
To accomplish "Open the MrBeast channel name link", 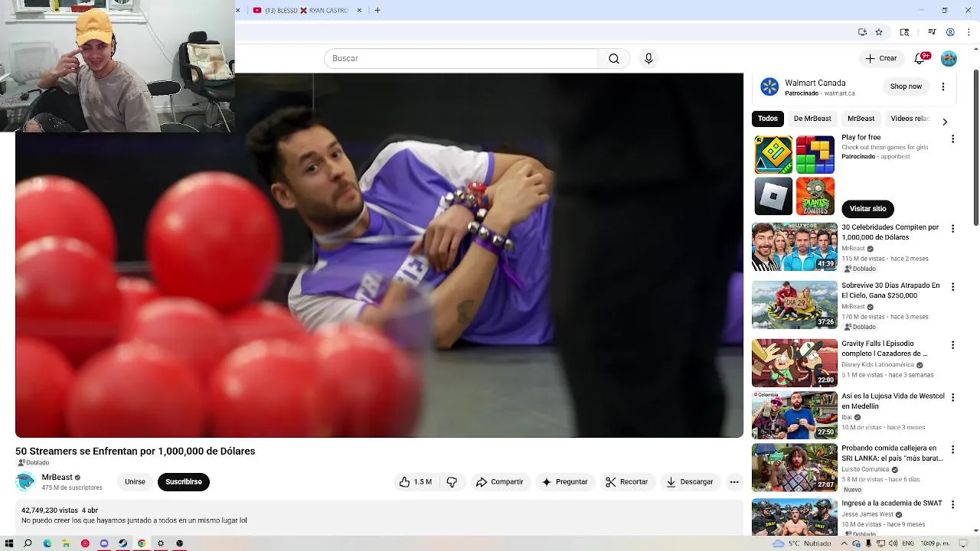I will 57,478.
